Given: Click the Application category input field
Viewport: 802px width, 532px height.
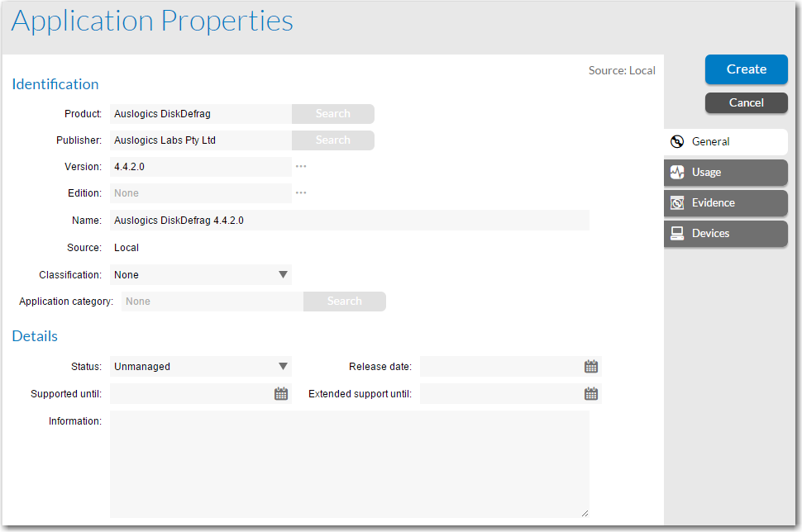Looking at the screenshot, I should coord(212,301).
